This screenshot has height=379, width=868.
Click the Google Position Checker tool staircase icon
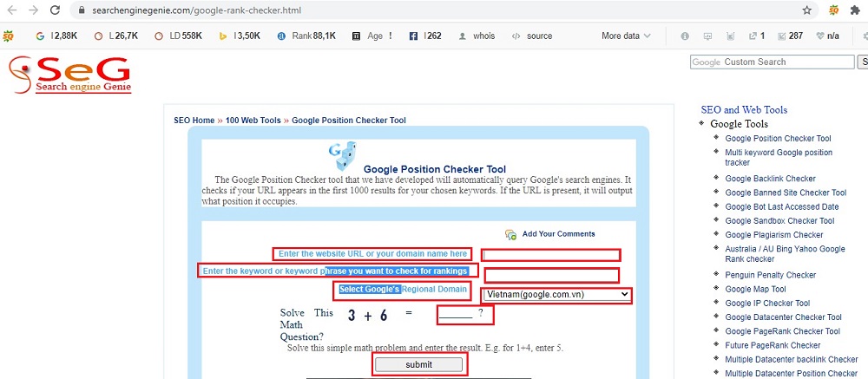(x=343, y=155)
